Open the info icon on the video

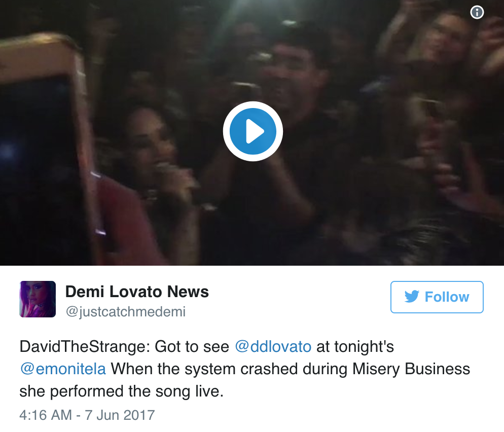click(x=477, y=13)
